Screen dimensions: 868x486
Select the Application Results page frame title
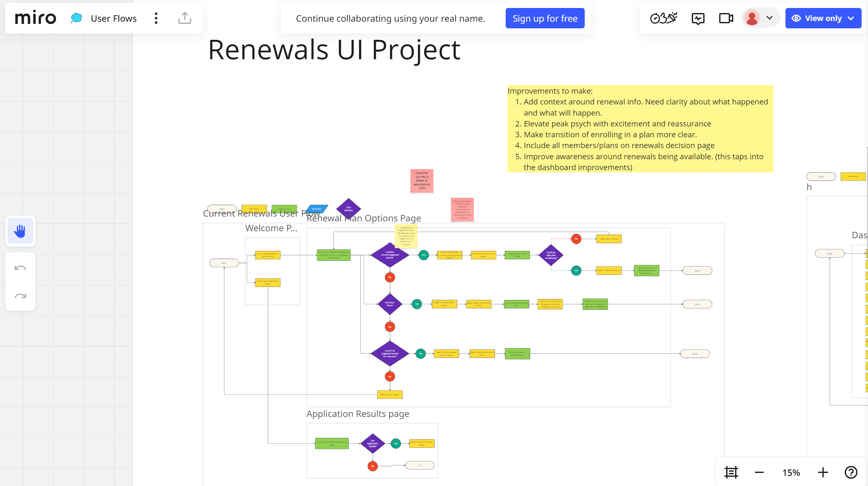tap(358, 414)
